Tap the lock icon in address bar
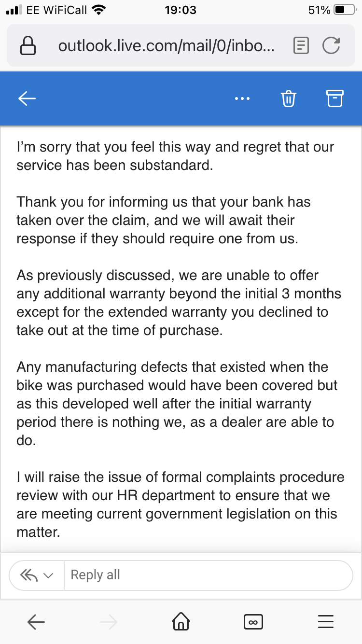Viewport: 362px width, 644px height. [28, 46]
